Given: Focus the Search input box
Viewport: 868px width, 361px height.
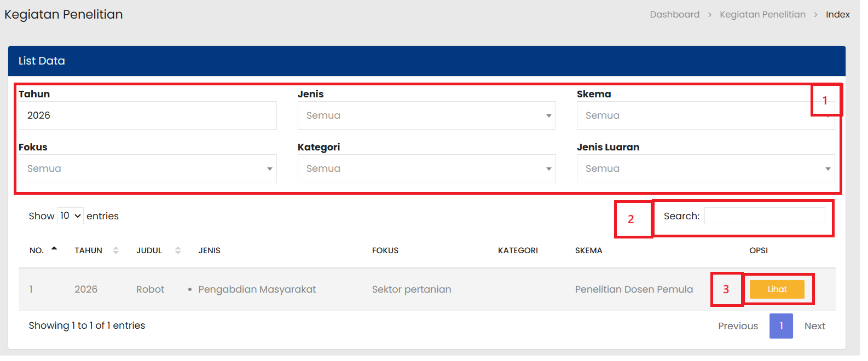Looking at the screenshot, I should pyautogui.click(x=764, y=216).
